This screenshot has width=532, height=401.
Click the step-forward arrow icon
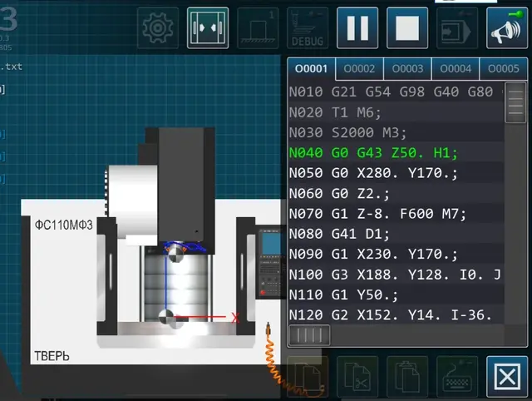(459, 28)
